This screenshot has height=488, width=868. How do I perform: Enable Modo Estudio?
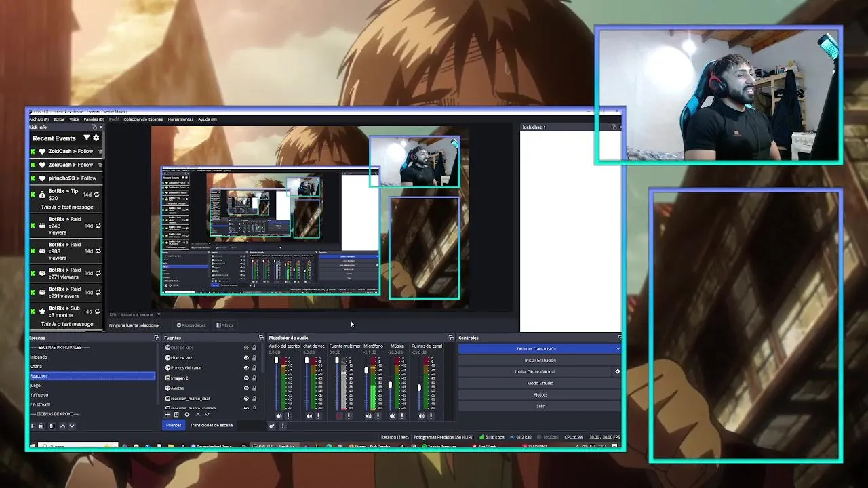[x=540, y=383]
